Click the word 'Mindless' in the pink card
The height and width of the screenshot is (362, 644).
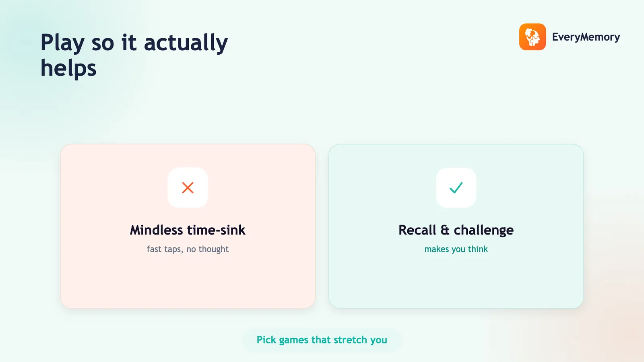(x=157, y=230)
